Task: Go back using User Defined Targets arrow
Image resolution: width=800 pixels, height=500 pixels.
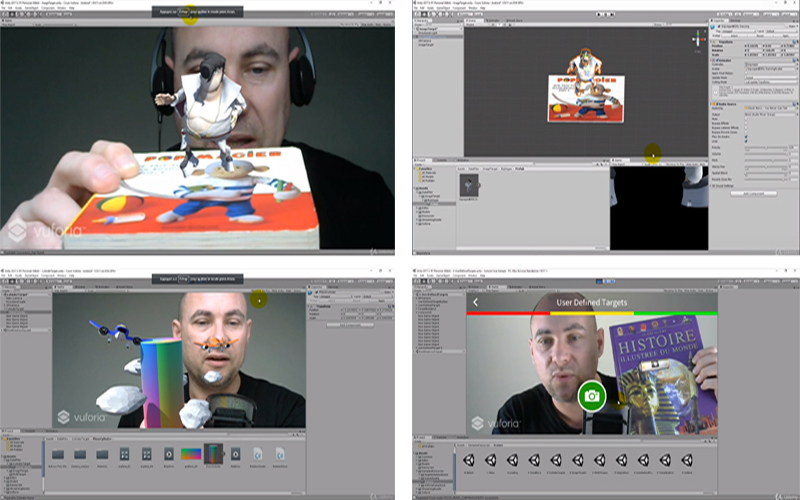Action: (475, 302)
